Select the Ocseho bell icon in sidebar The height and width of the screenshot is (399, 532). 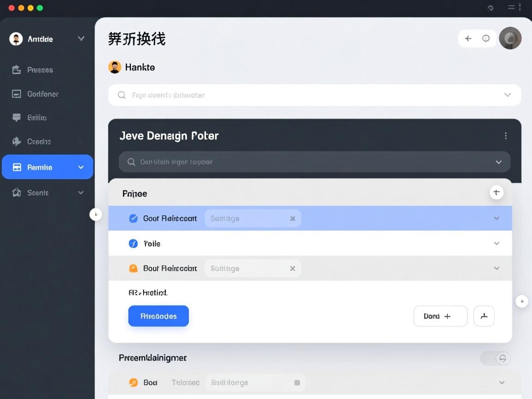point(16,141)
